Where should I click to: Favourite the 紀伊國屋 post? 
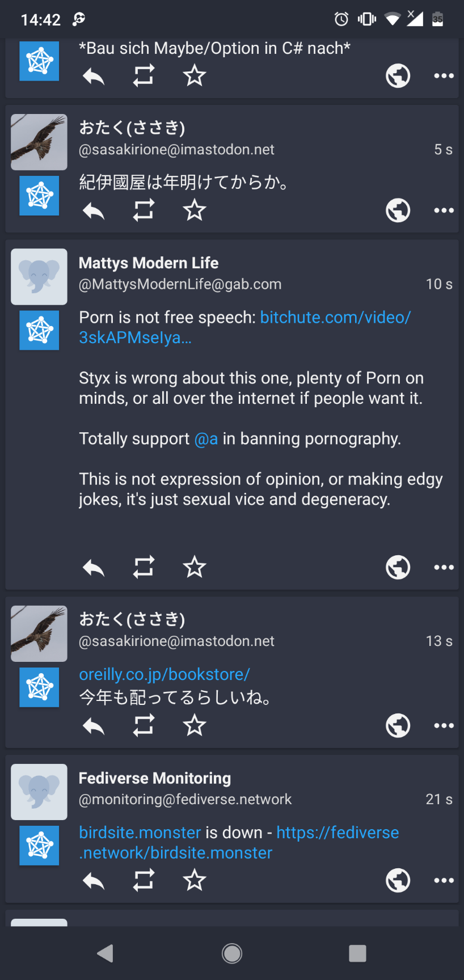pyautogui.click(x=195, y=210)
